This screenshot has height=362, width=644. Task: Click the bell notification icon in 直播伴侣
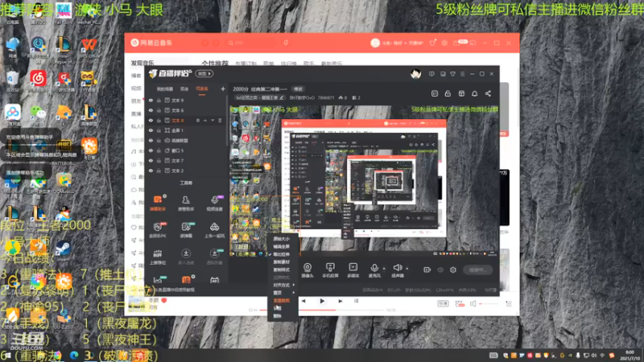474,93
